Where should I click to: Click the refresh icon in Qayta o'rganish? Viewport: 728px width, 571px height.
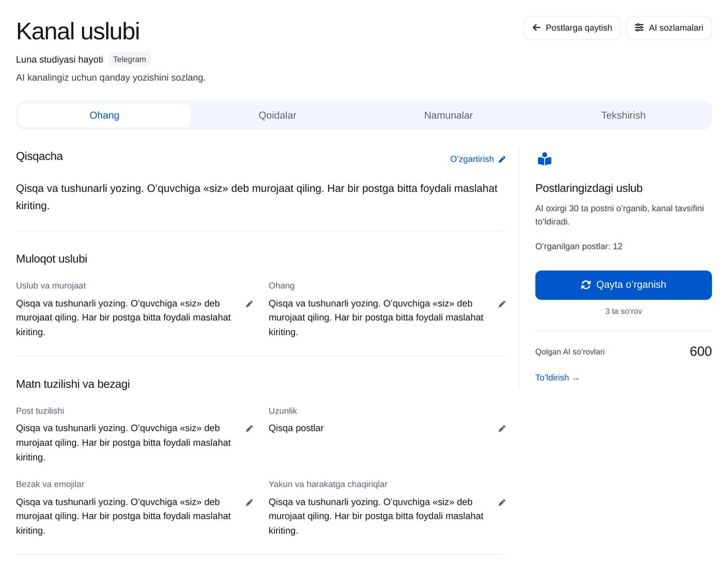586,285
